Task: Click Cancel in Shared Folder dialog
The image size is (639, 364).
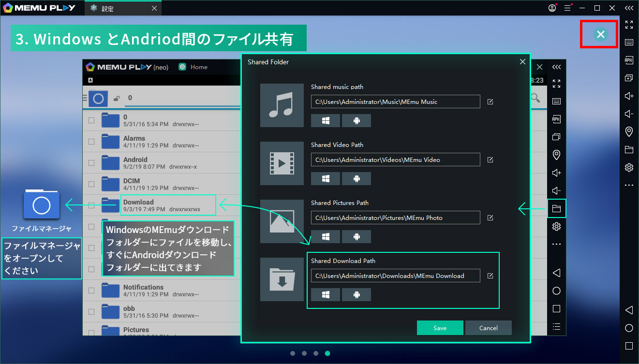Action: click(489, 328)
